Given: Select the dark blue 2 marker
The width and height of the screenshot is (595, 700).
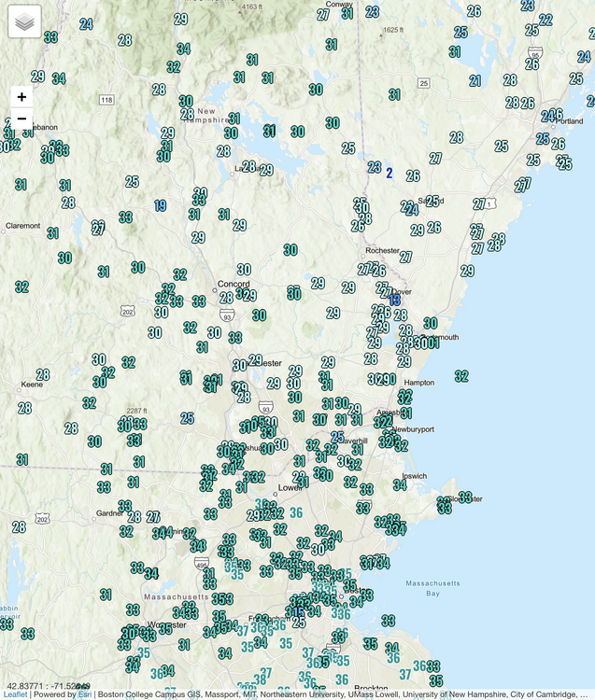Looking at the screenshot, I should [389, 173].
